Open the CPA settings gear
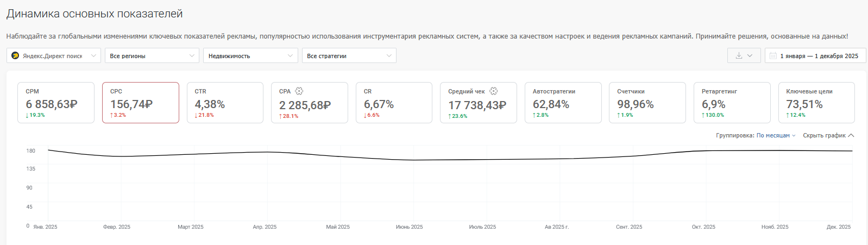Image resolution: width=868 pixels, height=245 pixels. [299, 91]
